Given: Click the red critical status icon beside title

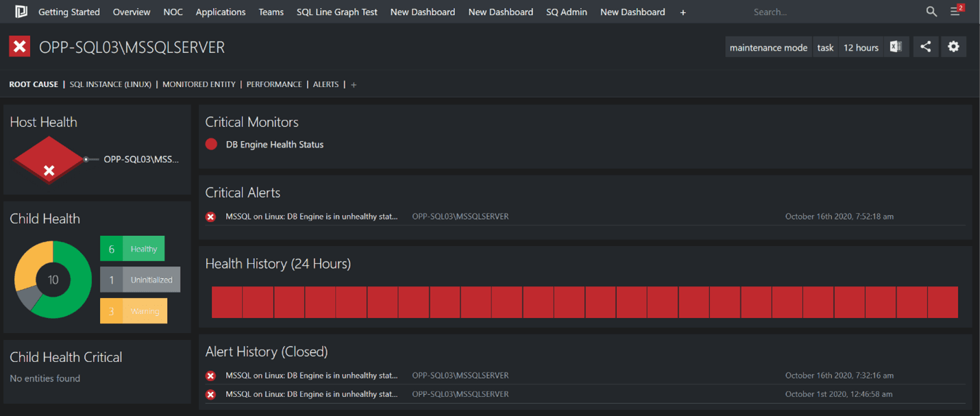Looking at the screenshot, I should tap(19, 47).
